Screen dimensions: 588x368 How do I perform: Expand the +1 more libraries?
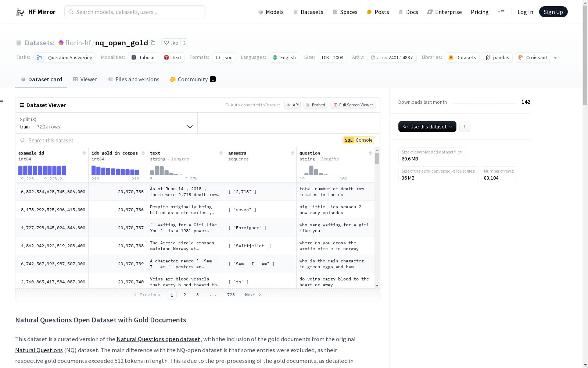(x=557, y=57)
